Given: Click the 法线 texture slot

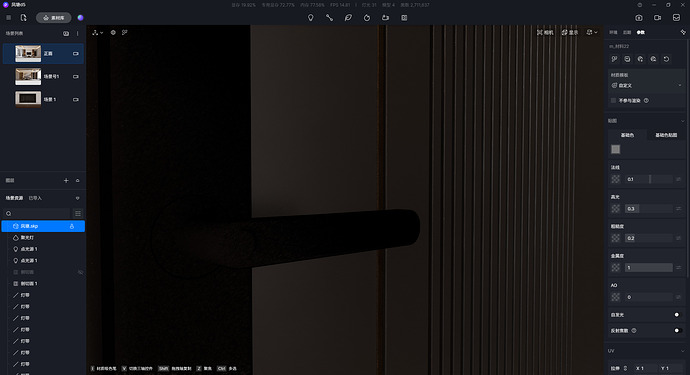Looking at the screenshot, I should click(615, 179).
